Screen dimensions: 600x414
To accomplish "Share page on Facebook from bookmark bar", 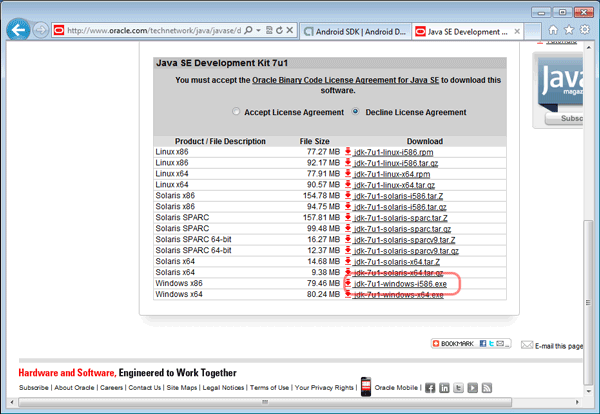I will pos(483,344).
